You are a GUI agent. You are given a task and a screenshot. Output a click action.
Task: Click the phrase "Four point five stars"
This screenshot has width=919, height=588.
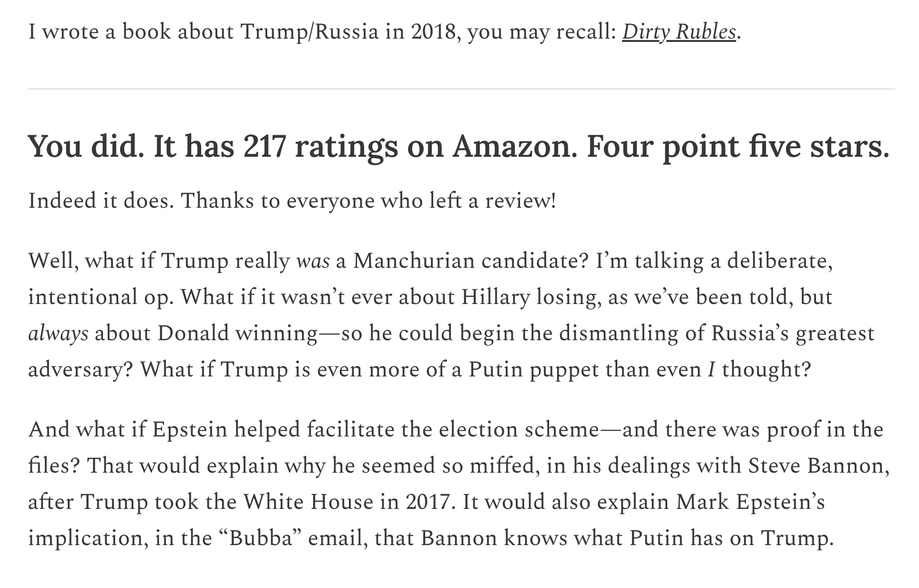pyautogui.click(x=737, y=146)
